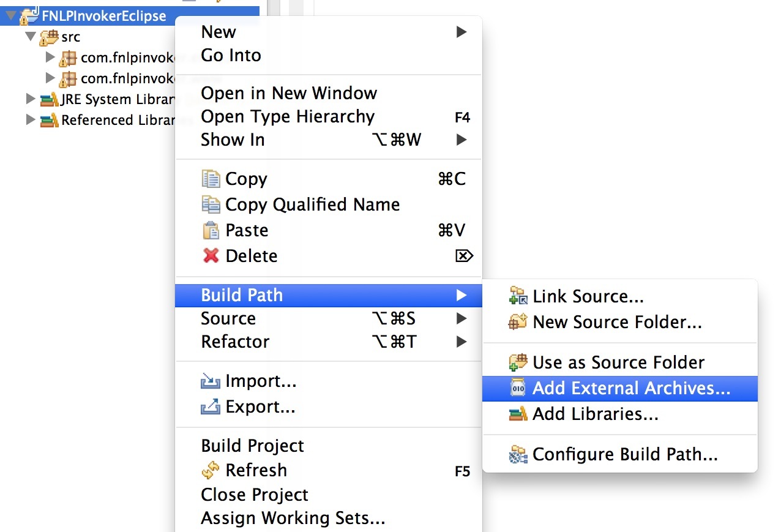Click the Refresh arrows icon
The height and width of the screenshot is (532, 781).
pos(211,470)
